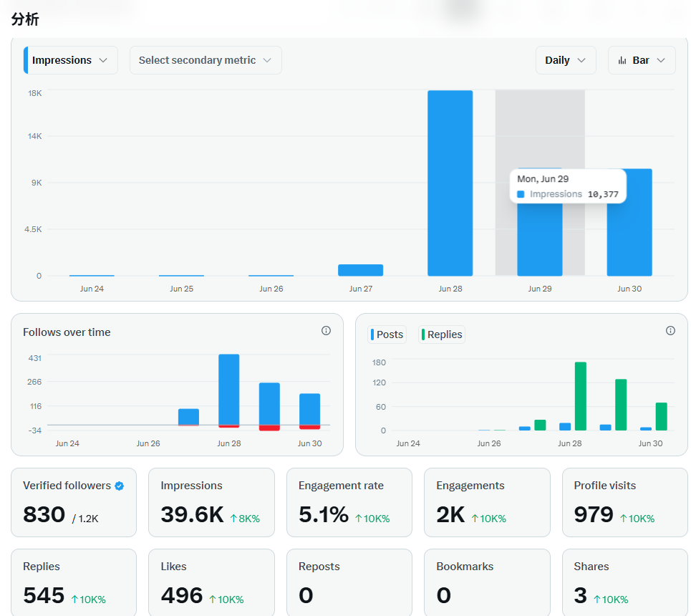
Task: Click the 180 axis label in Posts chart
Action: [x=379, y=362]
